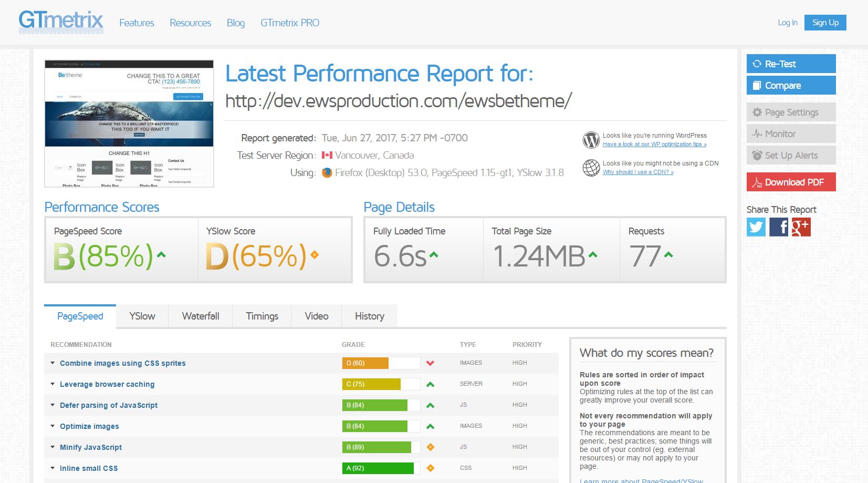Click orange diamond for Inline small CSS
This screenshot has width=868, height=483.
click(x=431, y=468)
